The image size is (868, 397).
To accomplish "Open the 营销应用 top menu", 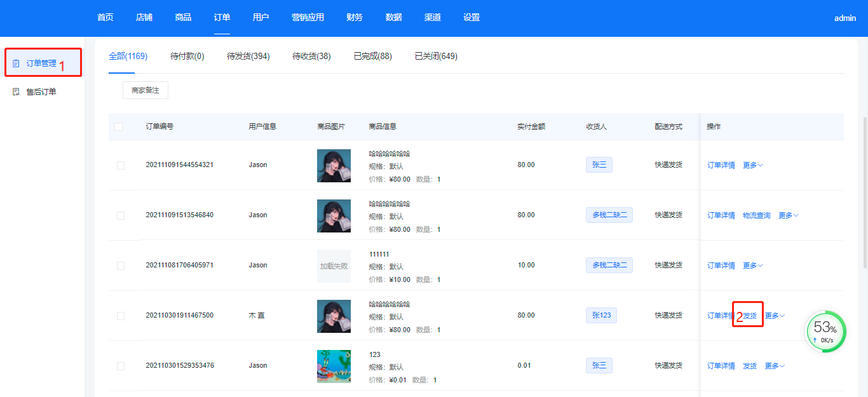I will [x=308, y=18].
